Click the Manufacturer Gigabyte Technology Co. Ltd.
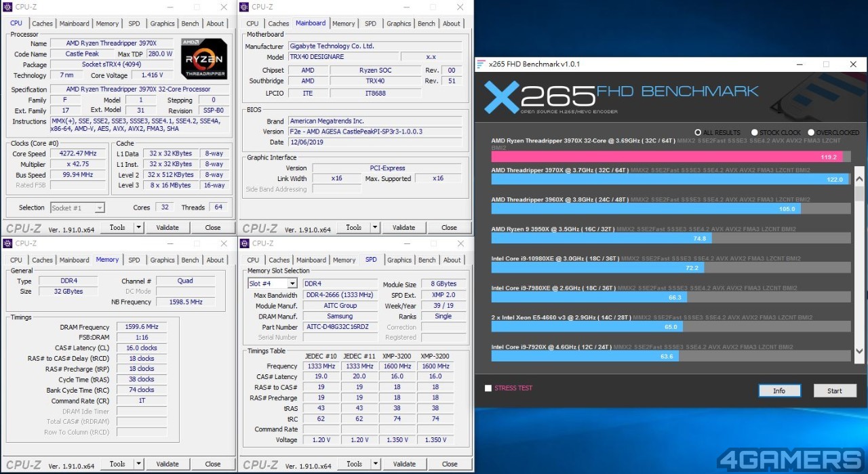868x474 pixels. [x=375, y=46]
